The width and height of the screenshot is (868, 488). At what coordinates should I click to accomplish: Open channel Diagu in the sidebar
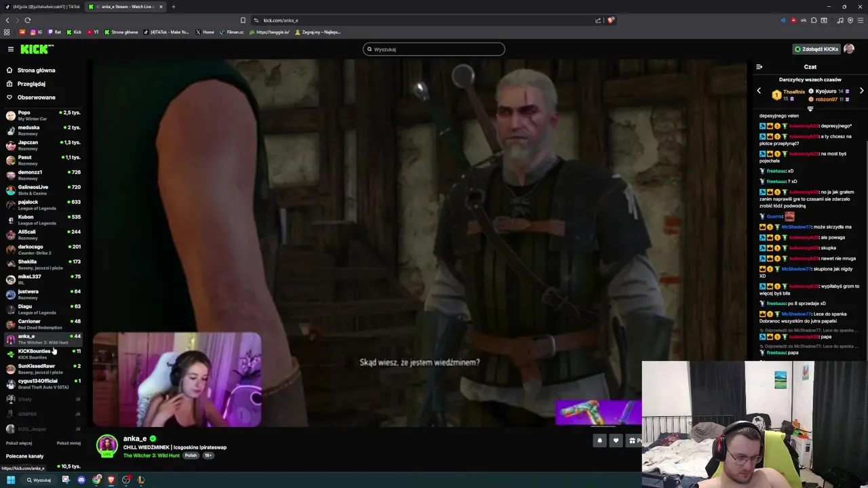(42, 309)
